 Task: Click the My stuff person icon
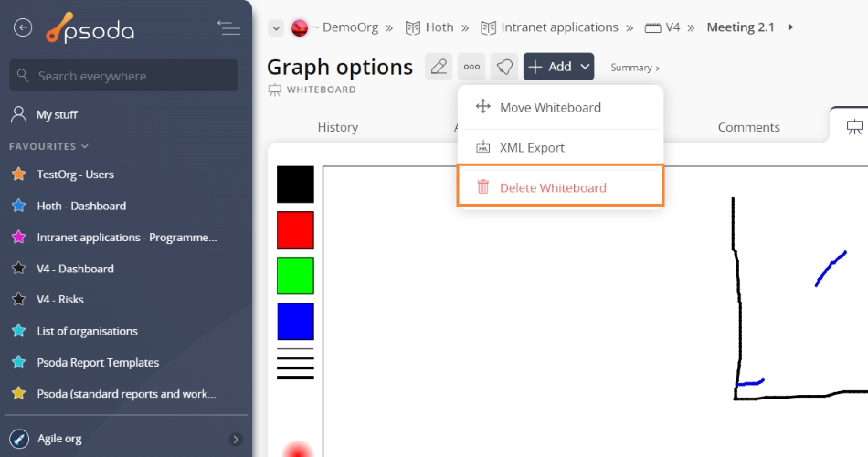[19, 114]
